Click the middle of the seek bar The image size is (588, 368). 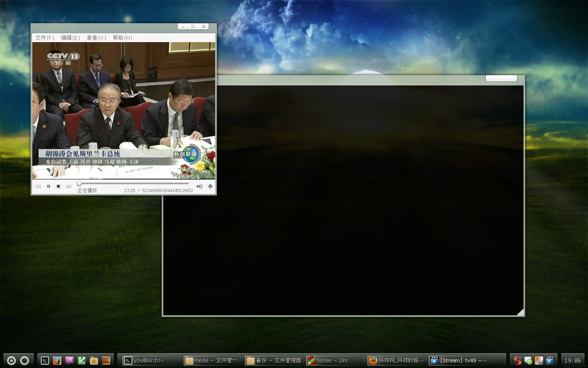[133, 184]
